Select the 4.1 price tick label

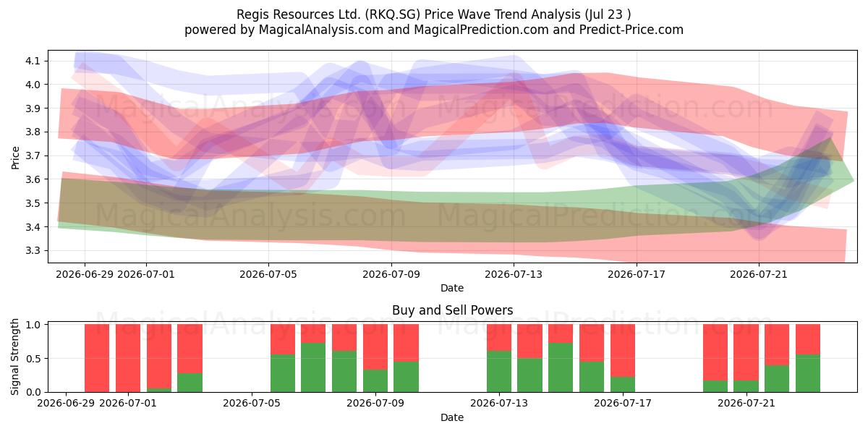point(35,61)
